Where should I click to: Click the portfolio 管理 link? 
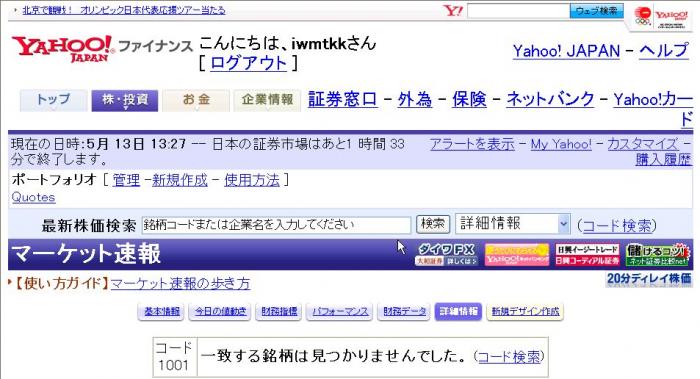pos(126,180)
